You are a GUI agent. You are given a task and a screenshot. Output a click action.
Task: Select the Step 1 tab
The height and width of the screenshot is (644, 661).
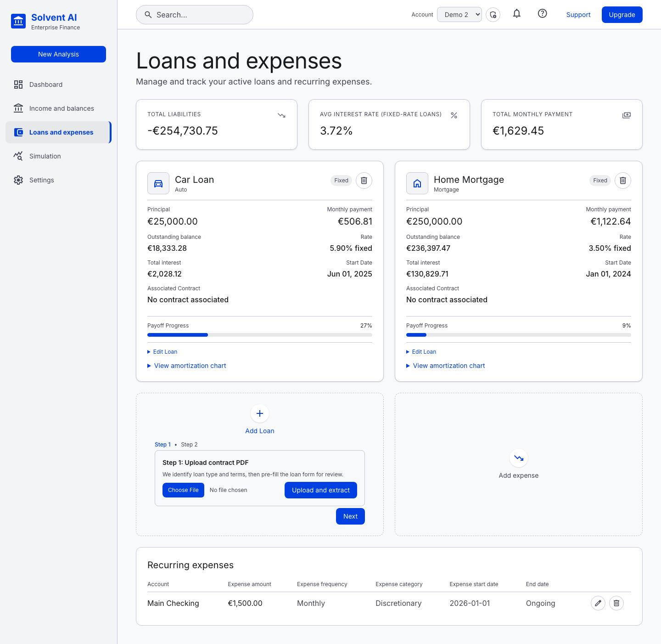coord(162,445)
